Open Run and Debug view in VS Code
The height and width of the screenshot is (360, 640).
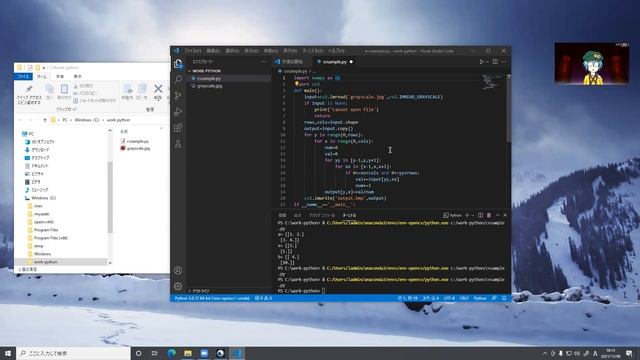(x=178, y=111)
